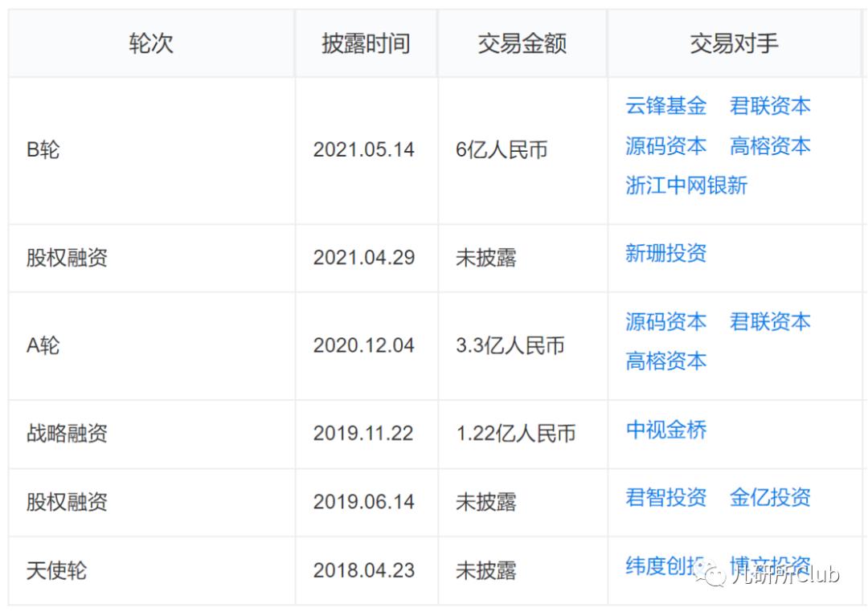This screenshot has width=868, height=612.
Task: Click the date 2020.12.04
Action: click(364, 345)
